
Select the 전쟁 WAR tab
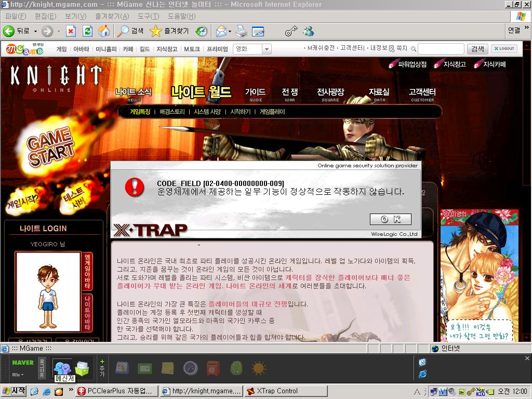[290, 94]
